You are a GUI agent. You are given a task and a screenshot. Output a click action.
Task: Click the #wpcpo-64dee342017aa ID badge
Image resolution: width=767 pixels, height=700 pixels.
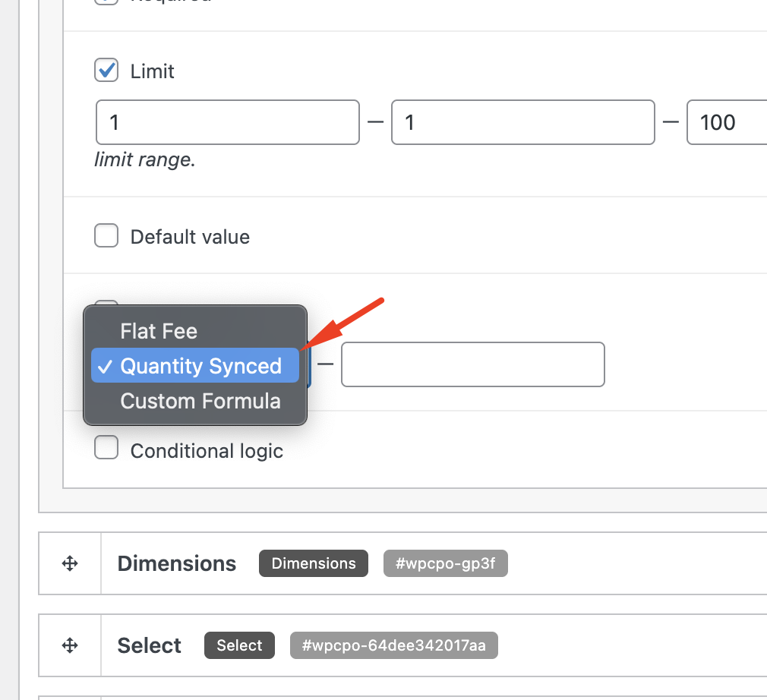[x=393, y=645]
